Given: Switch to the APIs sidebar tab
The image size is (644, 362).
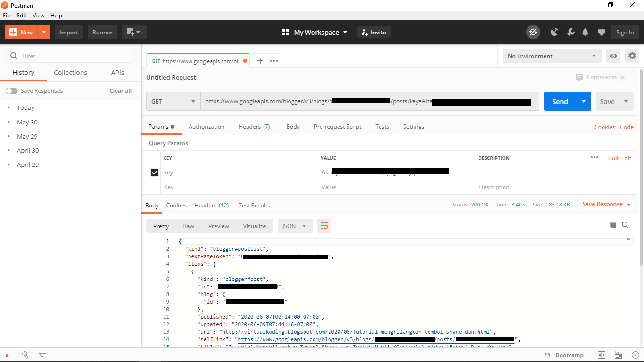Looking at the screenshot, I should point(117,73).
